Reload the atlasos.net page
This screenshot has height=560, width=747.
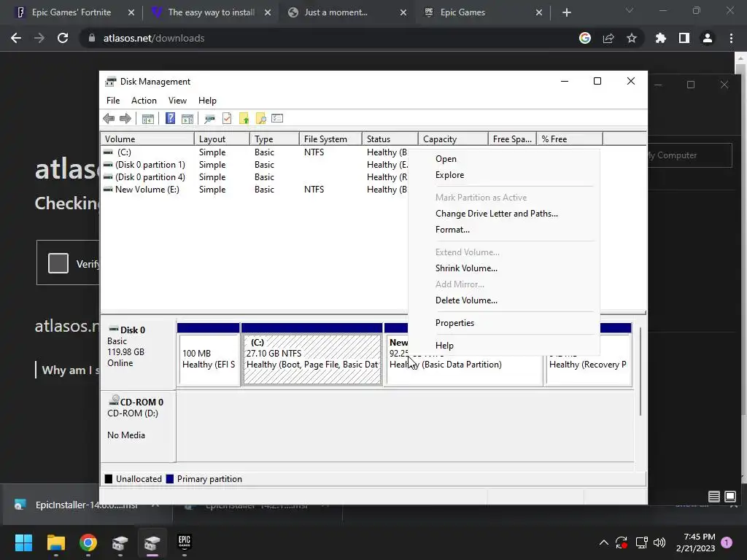(x=63, y=38)
